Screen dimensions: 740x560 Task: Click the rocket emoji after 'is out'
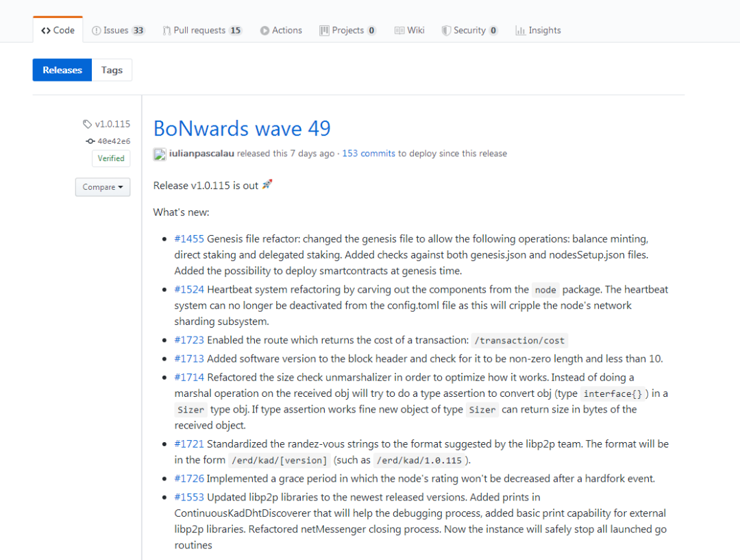point(267,184)
